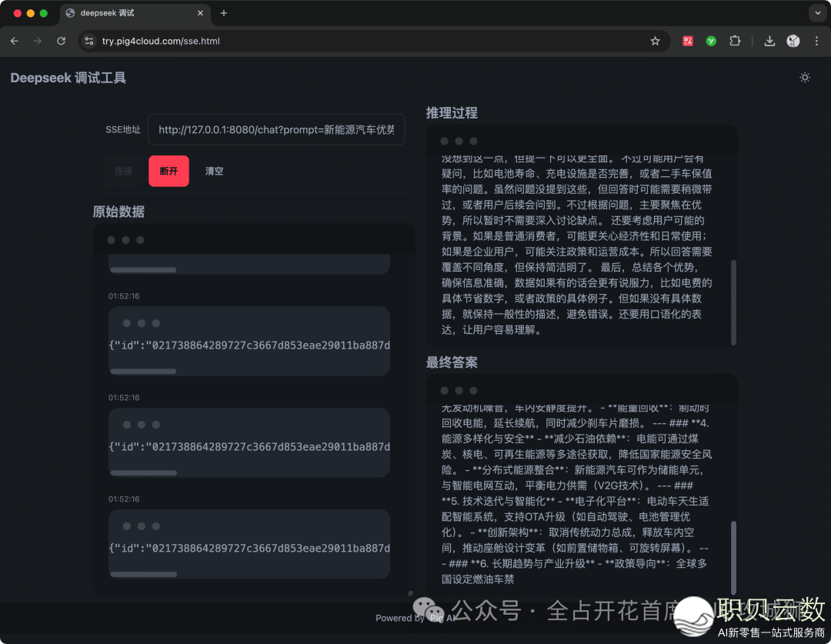Click the SSE地址 label

coord(123,130)
